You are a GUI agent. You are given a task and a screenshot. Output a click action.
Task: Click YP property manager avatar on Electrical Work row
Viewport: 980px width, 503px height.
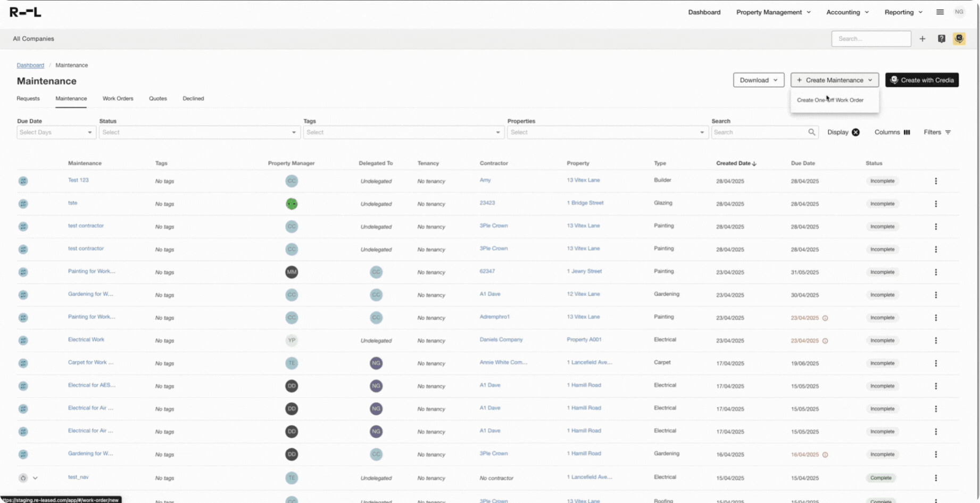click(x=292, y=341)
